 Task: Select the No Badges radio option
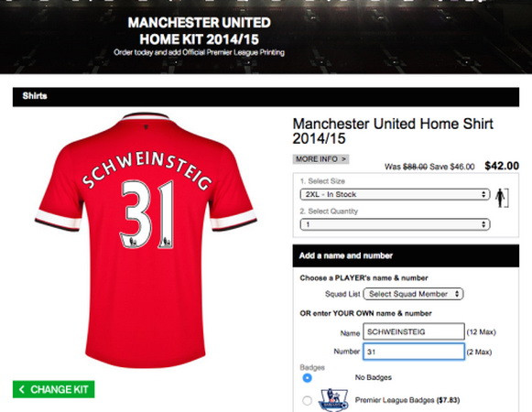click(x=307, y=378)
